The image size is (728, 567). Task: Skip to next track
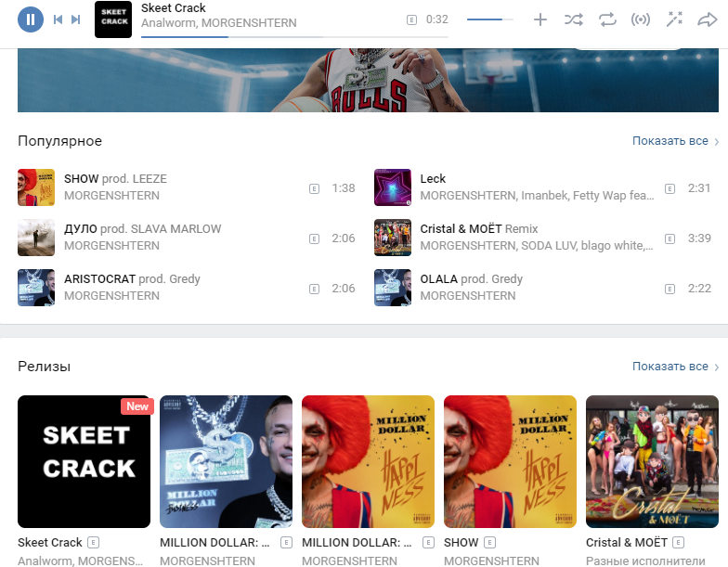76,19
